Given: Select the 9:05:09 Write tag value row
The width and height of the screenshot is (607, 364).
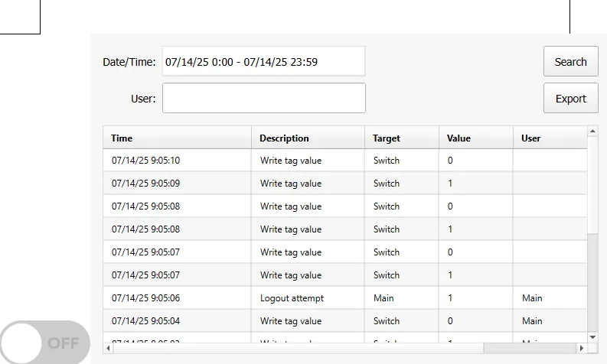Looking at the screenshot, I should click(345, 184).
